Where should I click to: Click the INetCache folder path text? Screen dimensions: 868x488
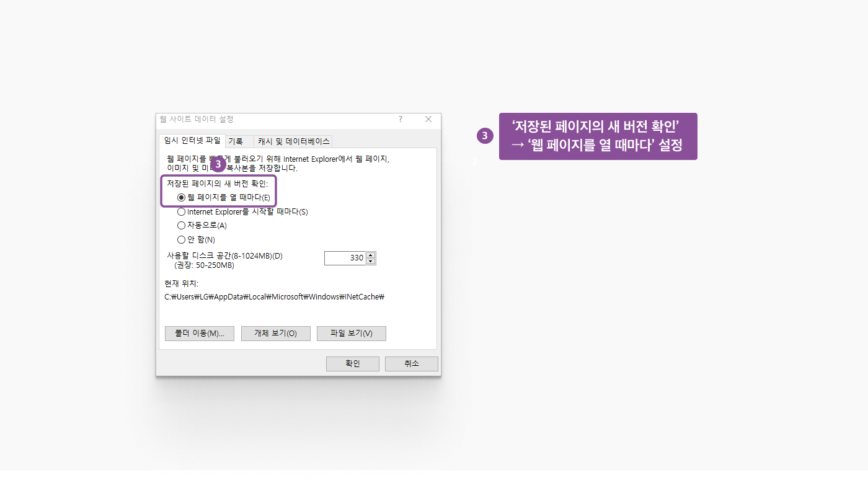(x=273, y=296)
